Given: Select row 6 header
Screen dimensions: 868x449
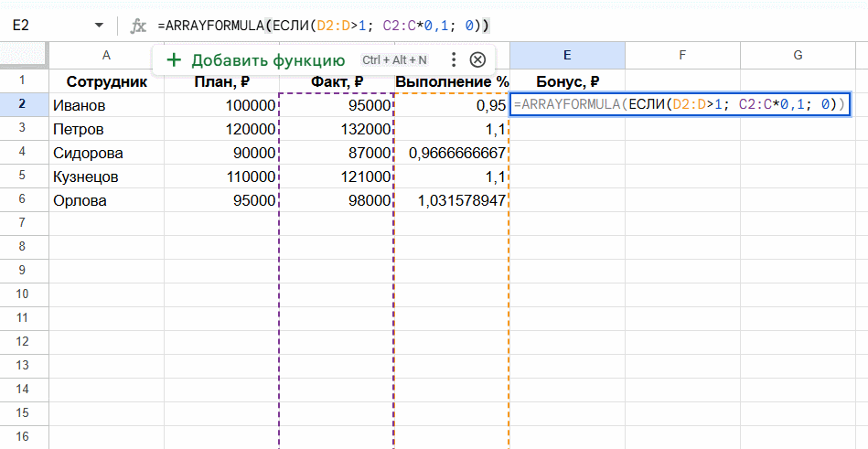Looking at the screenshot, I should tap(24, 200).
